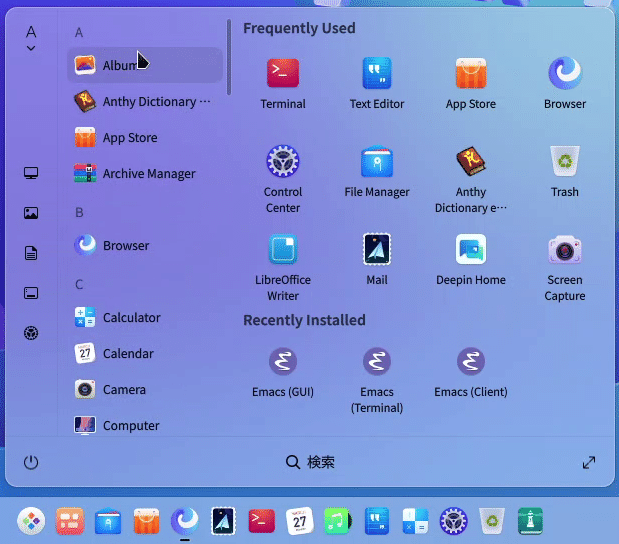
Task: Open Documents via sidebar page icon
Action: (31, 253)
